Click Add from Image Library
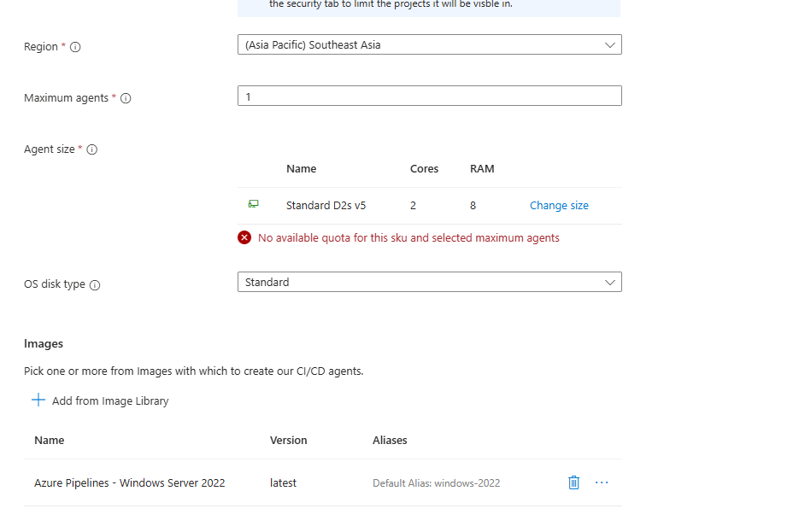This screenshot has width=805, height=532. click(100, 400)
